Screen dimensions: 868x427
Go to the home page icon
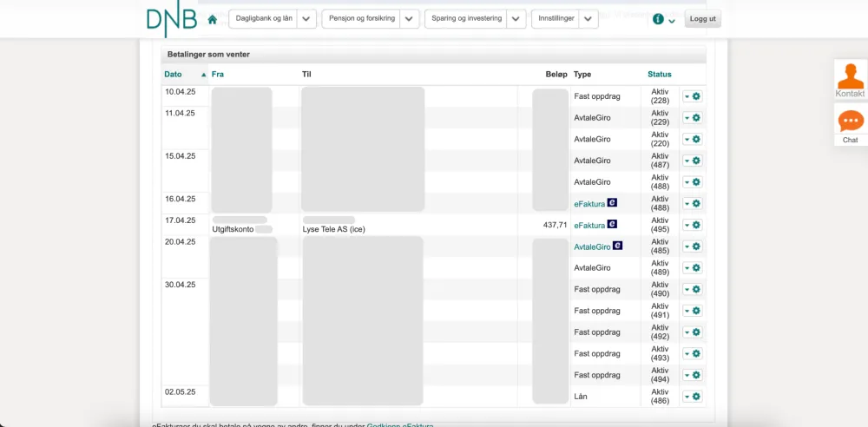213,19
